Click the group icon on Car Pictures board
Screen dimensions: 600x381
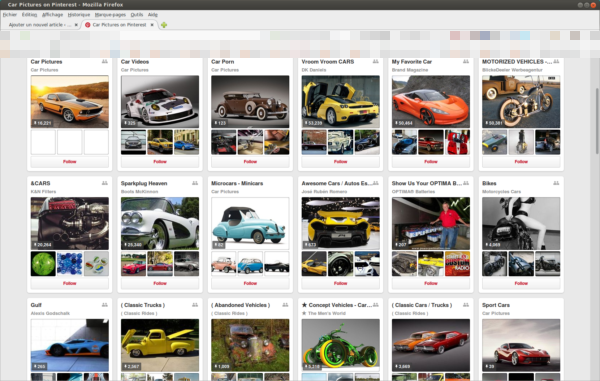coord(105,61)
